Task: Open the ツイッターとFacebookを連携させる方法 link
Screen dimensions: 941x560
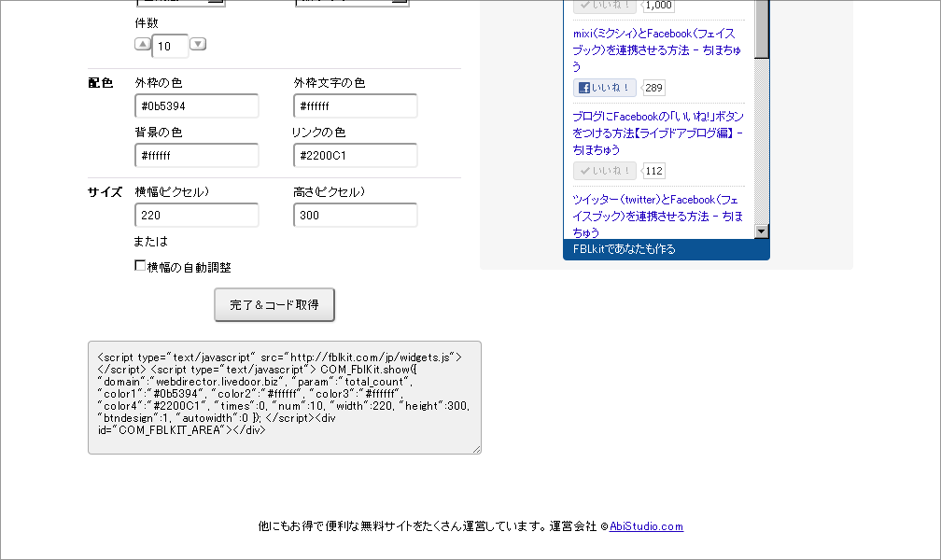Action: click(x=658, y=216)
